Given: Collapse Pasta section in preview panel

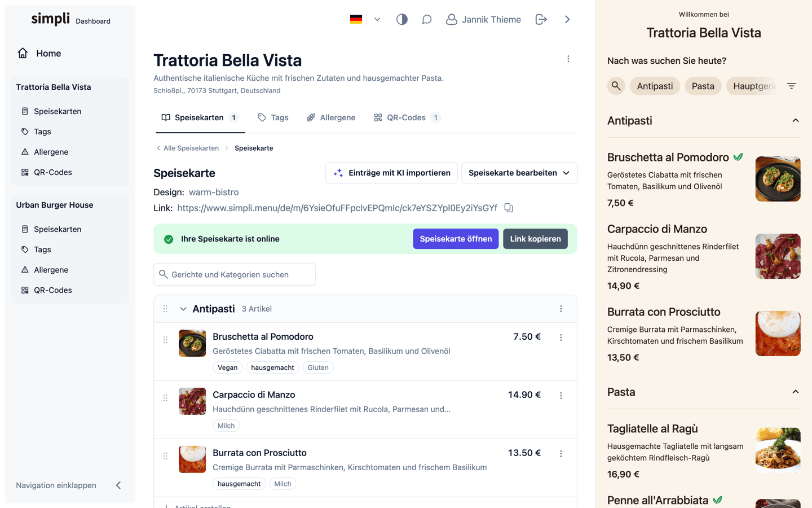Looking at the screenshot, I should (x=795, y=392).
